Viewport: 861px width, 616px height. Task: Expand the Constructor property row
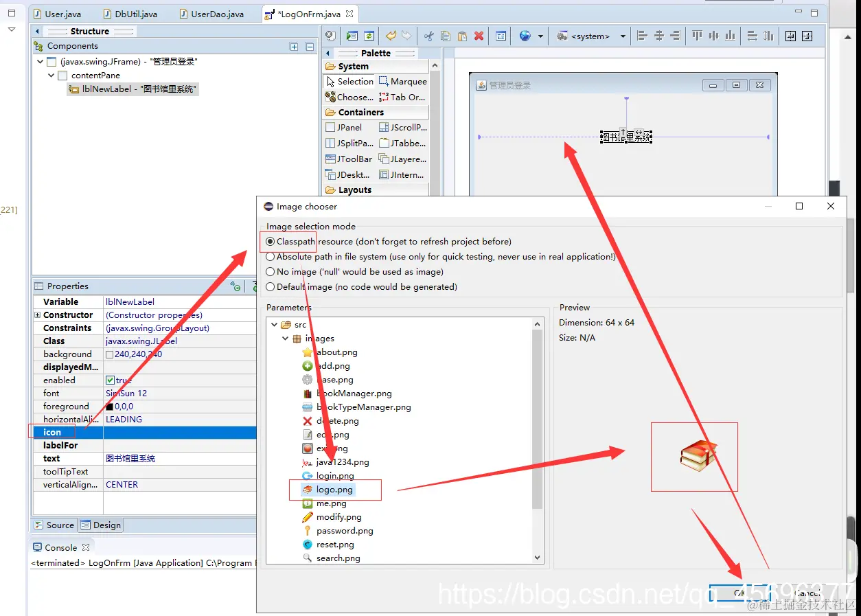pos(38,315)
